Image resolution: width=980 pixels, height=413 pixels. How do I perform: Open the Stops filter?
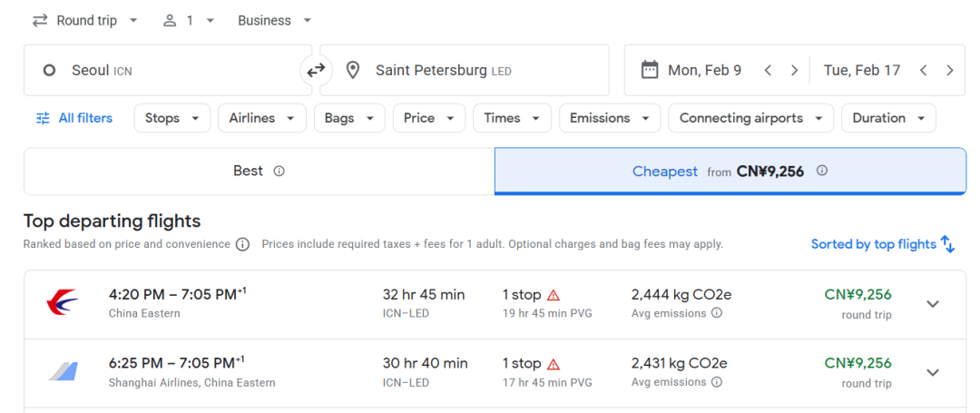pos(171,118)
